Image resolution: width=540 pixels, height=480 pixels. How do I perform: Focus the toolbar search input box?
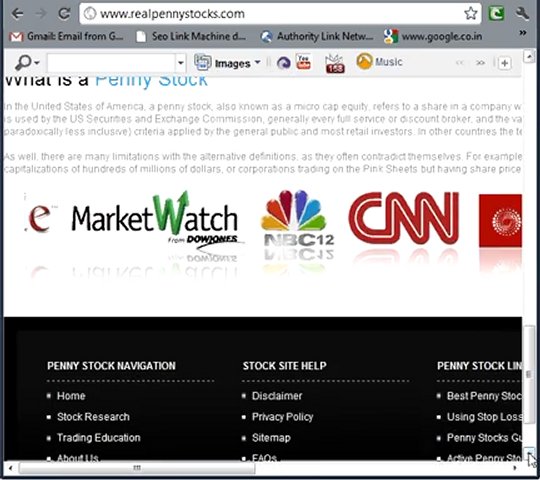click(111, 63)
